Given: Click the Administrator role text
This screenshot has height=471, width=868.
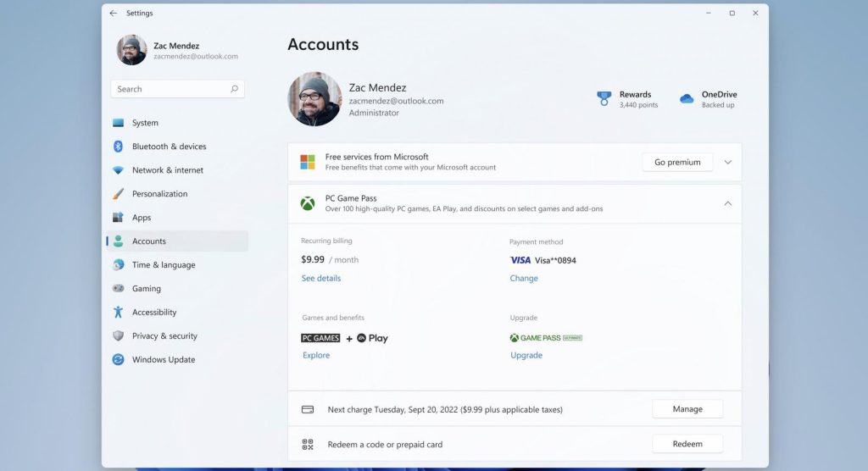Looking at the screenshot, I should coord(374,113).
